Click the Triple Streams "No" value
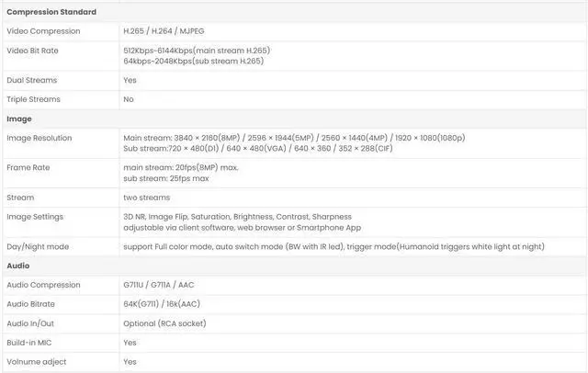The width and height of the screenshot is (588, 373). [x=129, y=99]
